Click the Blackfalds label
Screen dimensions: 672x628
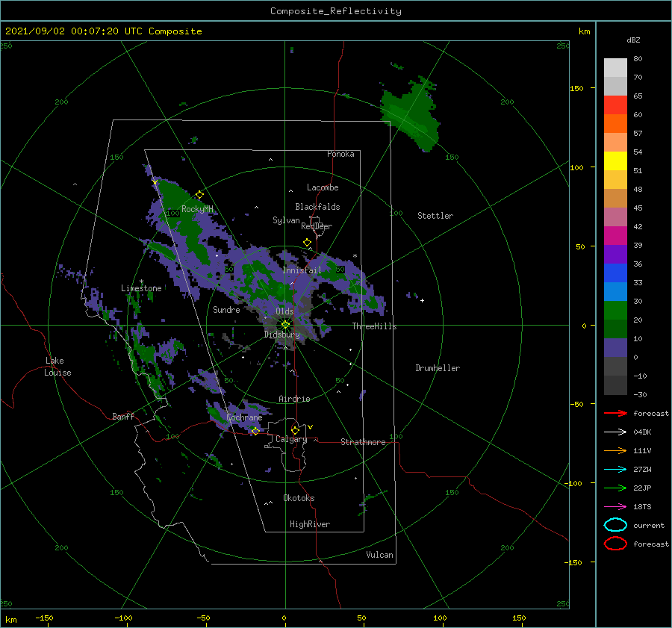pyautogui.click(x=317, y=207)
